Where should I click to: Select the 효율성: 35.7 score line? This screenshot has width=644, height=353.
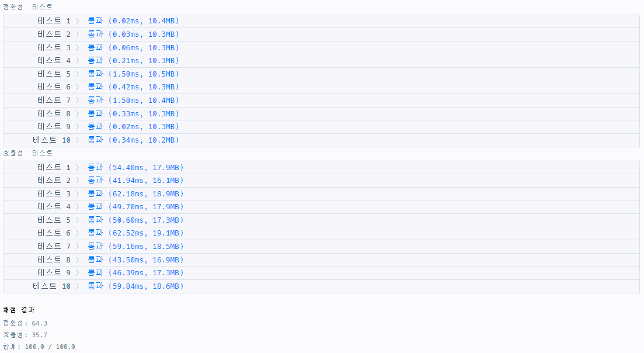tap(25, 335)
